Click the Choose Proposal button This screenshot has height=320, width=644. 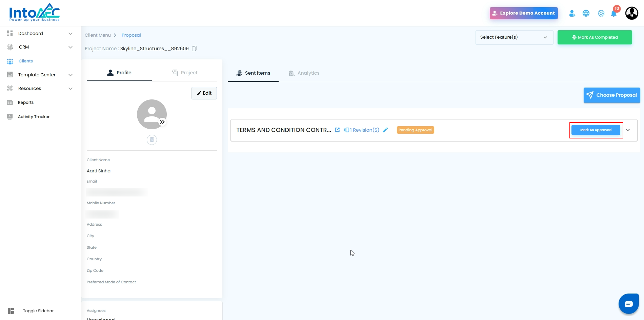pyautogui.click(x=612, y=95)
